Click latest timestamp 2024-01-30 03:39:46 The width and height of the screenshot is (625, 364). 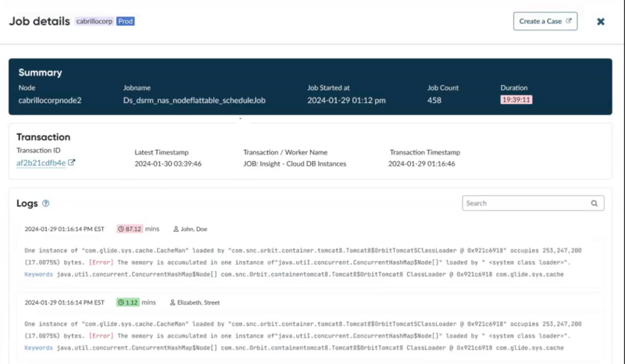168,163
